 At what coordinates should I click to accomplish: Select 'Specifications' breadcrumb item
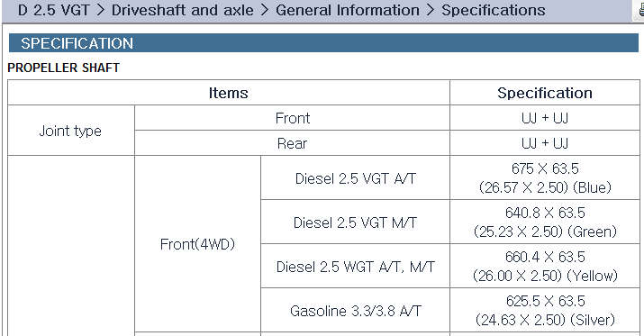pyautogui.click(x=494, y=10)
